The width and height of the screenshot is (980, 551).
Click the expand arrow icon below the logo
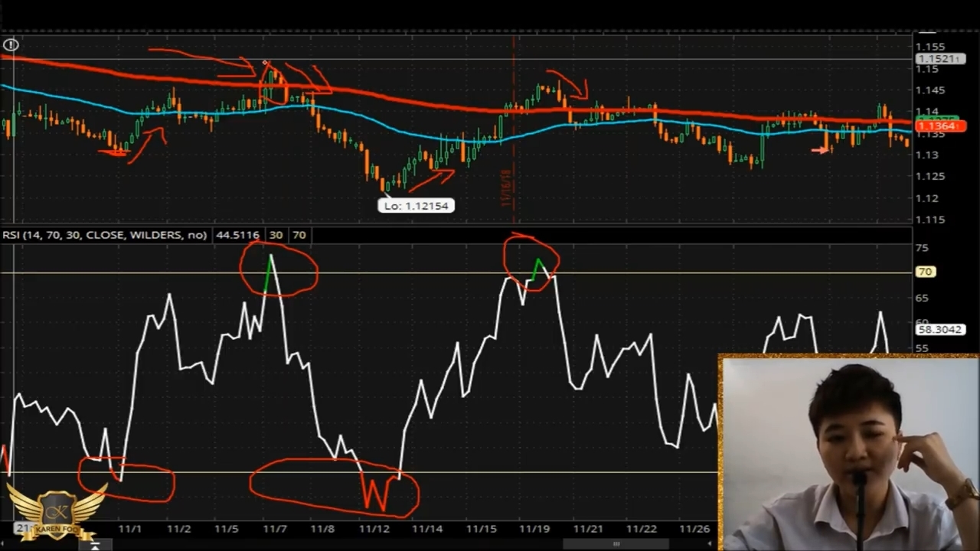[x=94, y=545]
